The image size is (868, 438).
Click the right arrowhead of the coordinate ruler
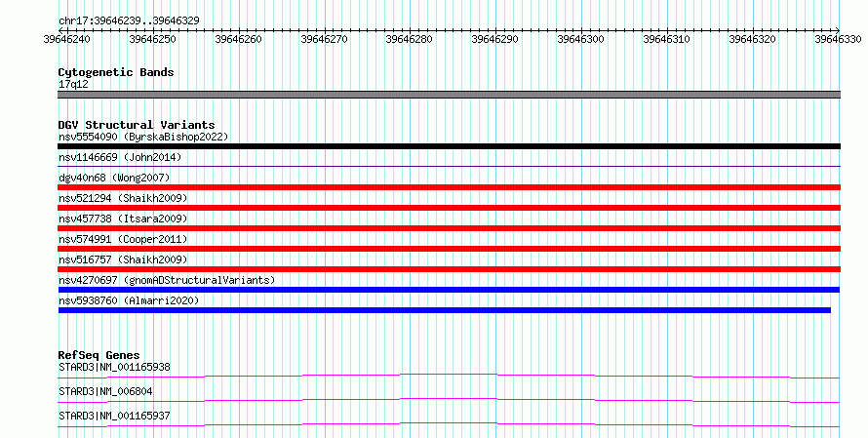[838, 30]
